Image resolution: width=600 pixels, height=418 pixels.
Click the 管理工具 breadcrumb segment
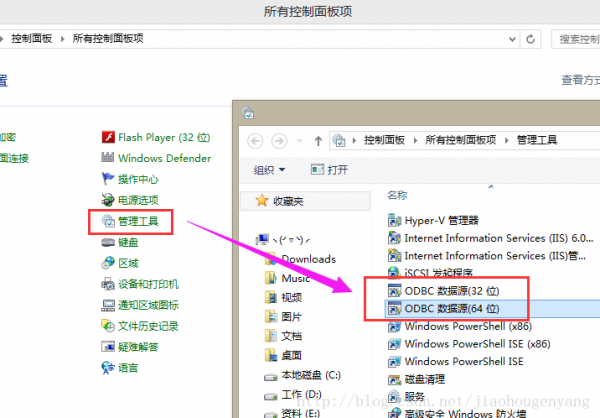[x=536, y=140]
